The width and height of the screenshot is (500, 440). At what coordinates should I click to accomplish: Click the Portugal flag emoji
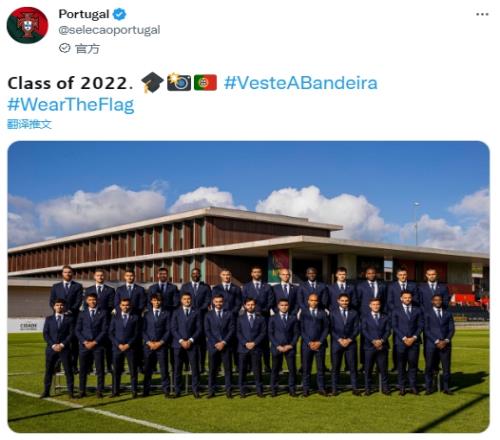[x=205, y=83]
